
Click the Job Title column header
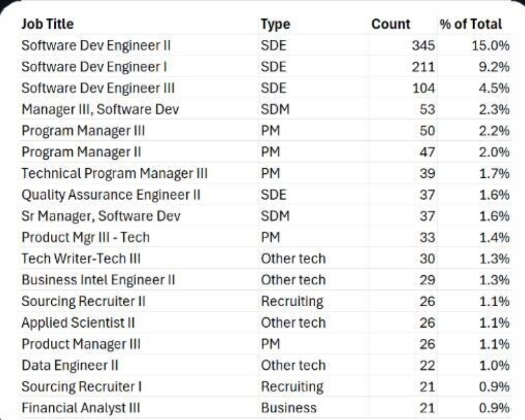pos(48,24)
